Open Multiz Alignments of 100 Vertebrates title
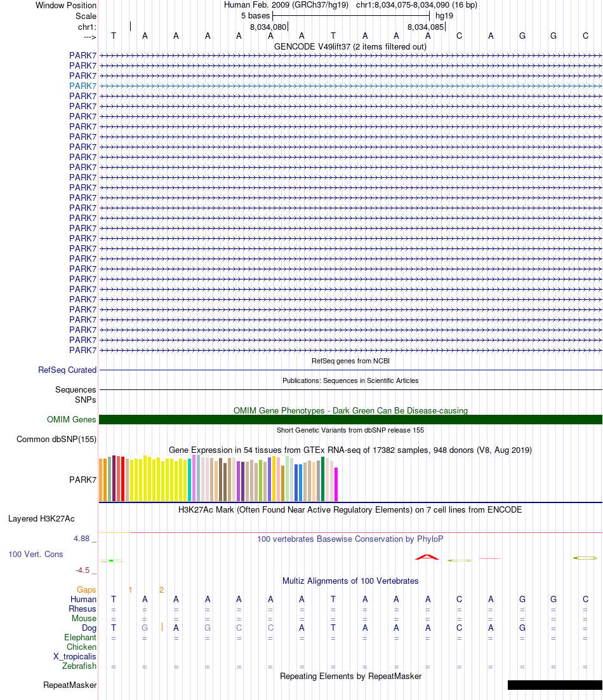 coord(350,581)
